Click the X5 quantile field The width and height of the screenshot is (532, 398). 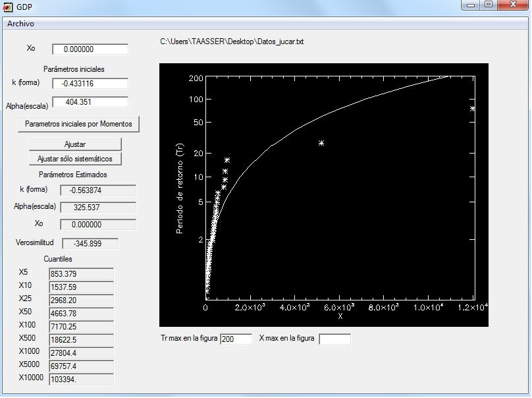click(x=81, y=274)
